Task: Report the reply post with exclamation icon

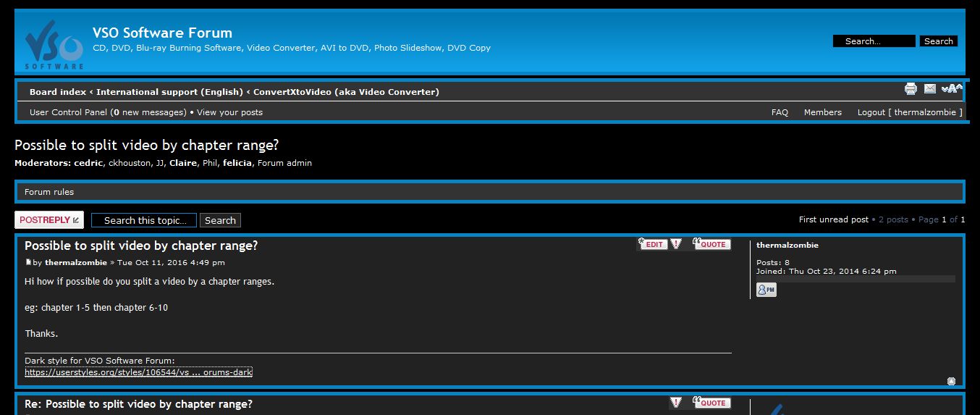Action: pyautogui.click(x=675, y=403)
